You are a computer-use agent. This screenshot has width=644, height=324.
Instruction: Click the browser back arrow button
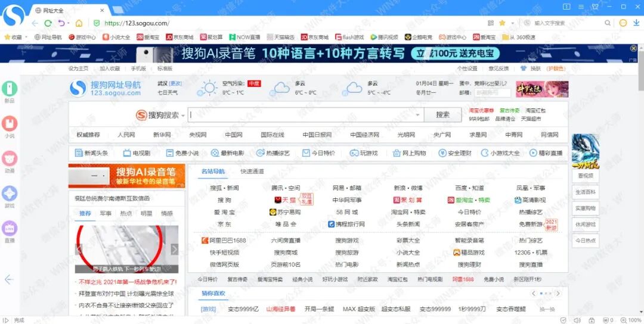pos(35,23)
